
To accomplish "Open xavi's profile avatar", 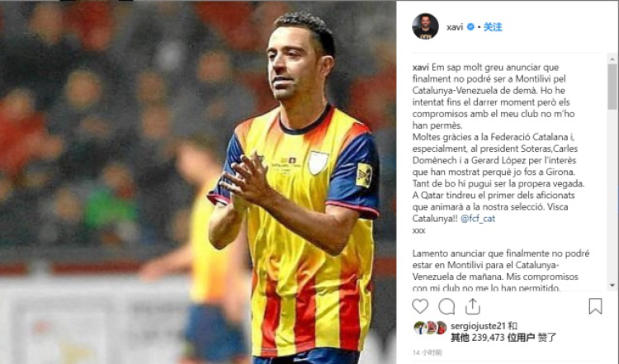I will (425, 26).
